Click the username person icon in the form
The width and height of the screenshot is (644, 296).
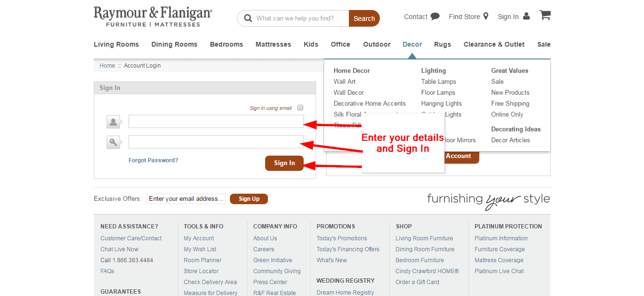tap(113, 122)
